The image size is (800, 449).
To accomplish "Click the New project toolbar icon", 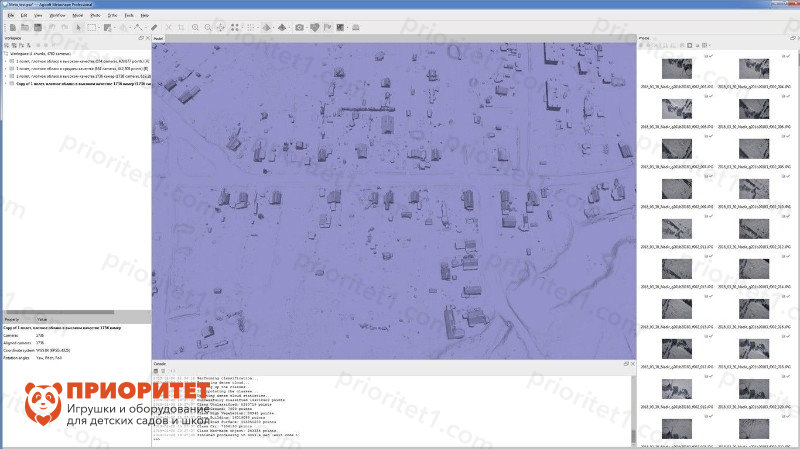I will coord(13,28).
